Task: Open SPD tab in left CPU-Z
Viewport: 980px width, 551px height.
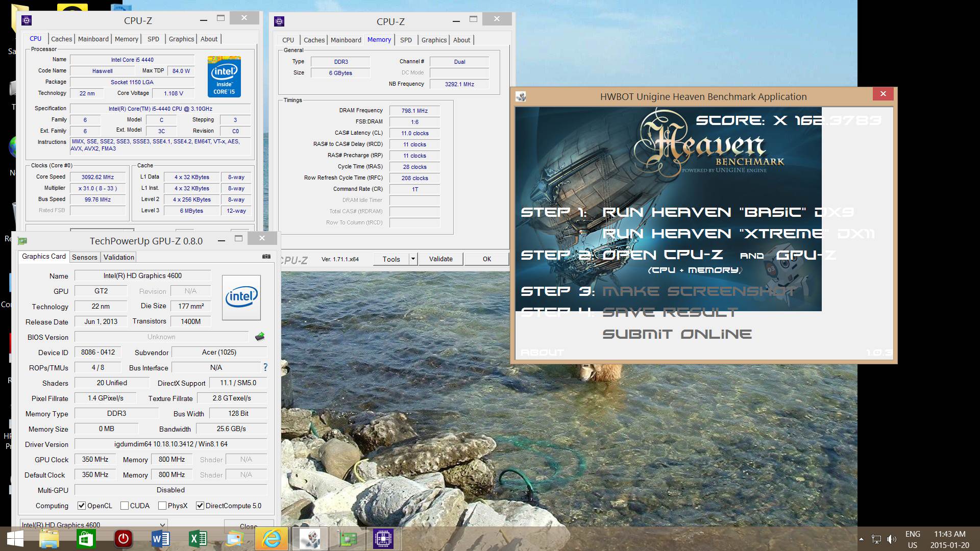Action: (153, 39)
